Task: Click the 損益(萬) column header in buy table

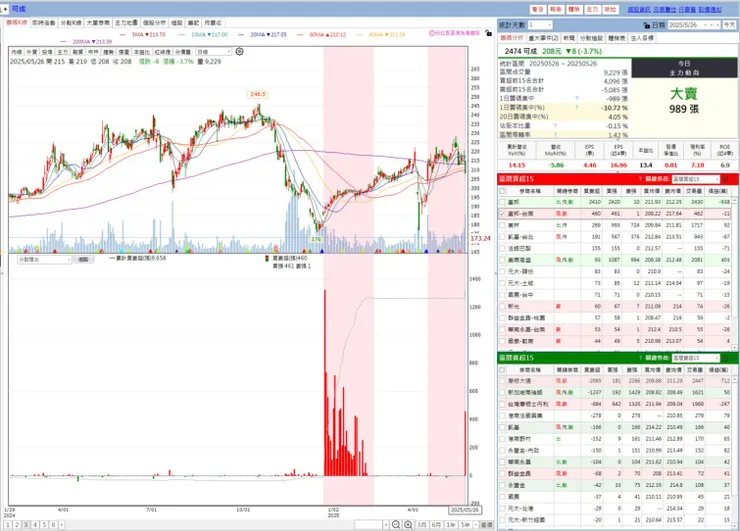Action: point(718,191)
